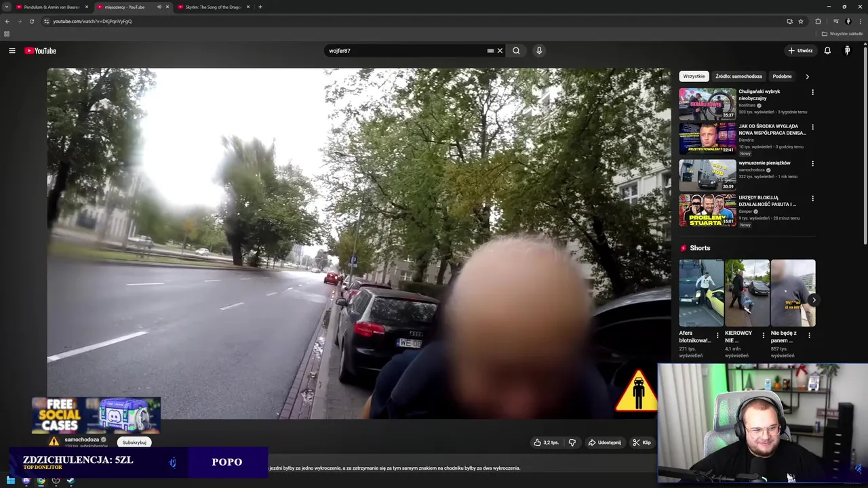Open media control icon in browser toolbar
The image size is (868, 488).
[x=835, y=21]
